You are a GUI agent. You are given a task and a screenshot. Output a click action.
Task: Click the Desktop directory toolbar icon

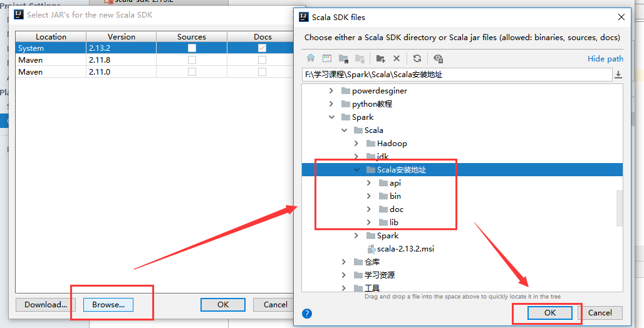(x=327, y=58)
